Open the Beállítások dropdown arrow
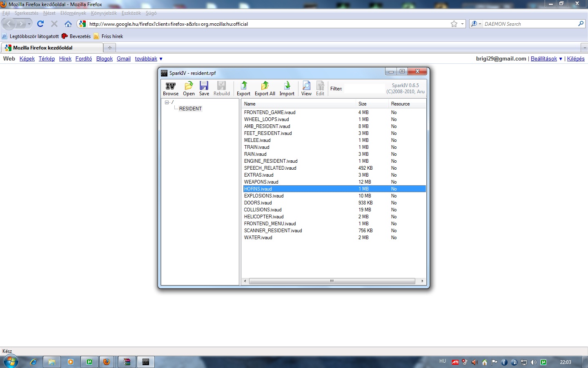 [x=560, y=59]
